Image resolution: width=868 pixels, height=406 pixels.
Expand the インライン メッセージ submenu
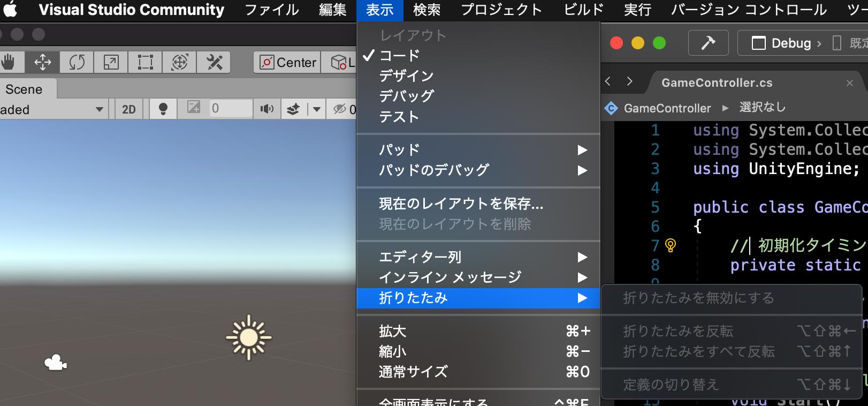pyautogui.click(x=478, y=277)
